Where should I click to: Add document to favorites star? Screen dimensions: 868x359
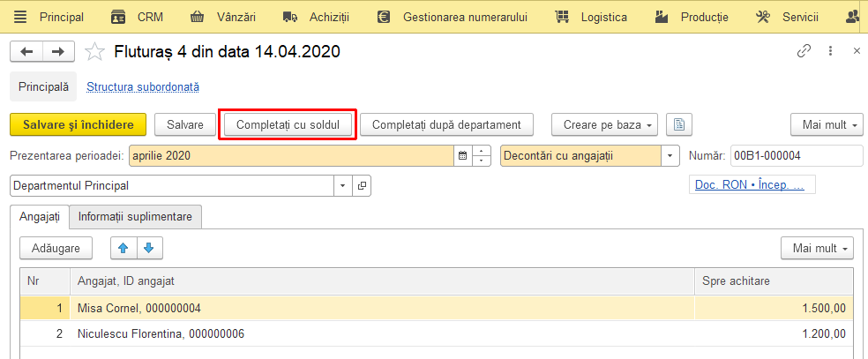(x=94, y=52)
